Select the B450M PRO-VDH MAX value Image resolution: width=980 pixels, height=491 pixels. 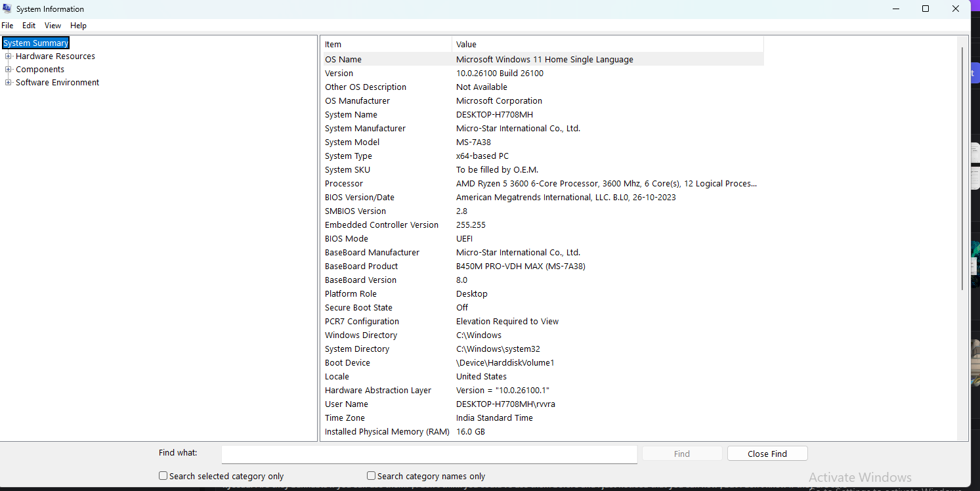pyautogui.click(x=521, y=267)
